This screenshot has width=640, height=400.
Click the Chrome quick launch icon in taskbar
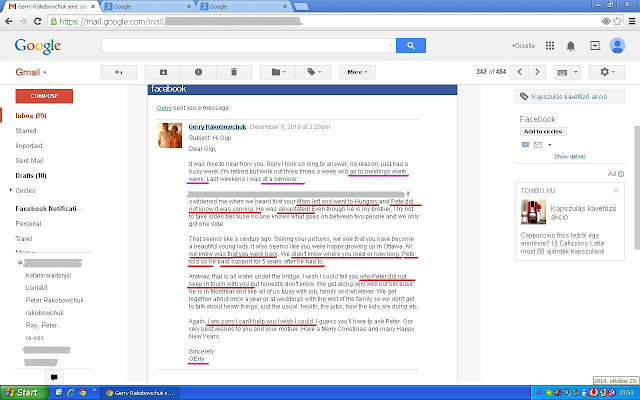point(83,393)
